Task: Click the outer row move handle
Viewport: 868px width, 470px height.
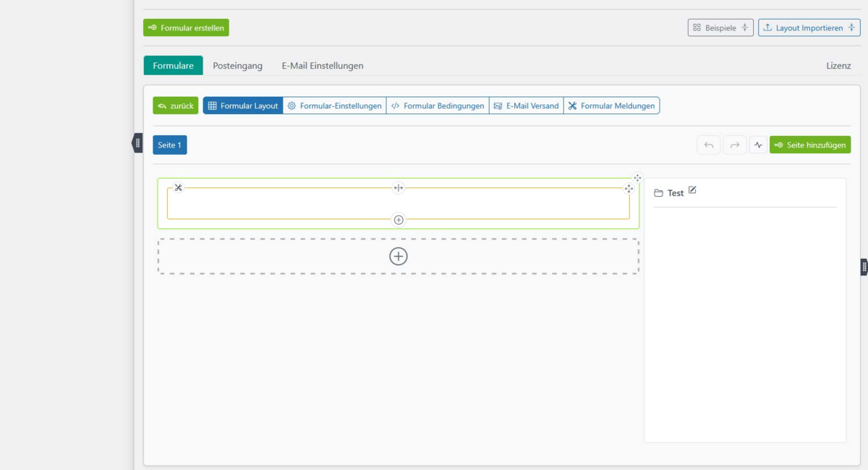Action: [x=637, y=178]
